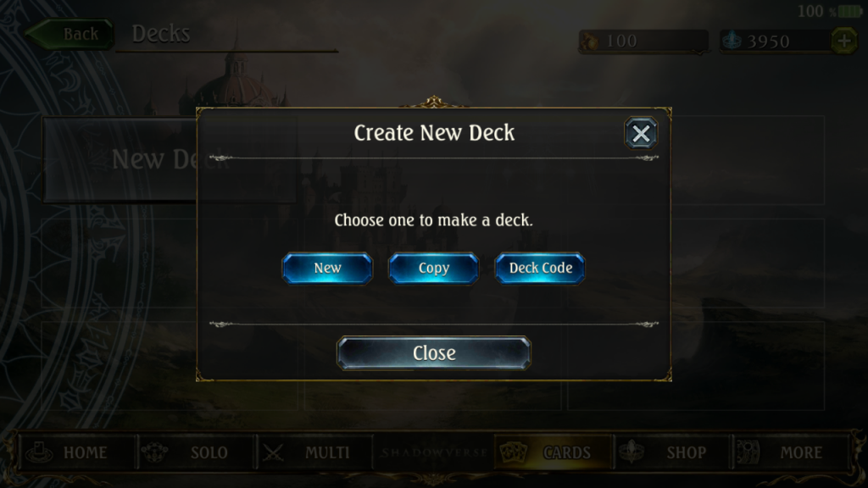Go back using the green Back arrow
The image size is (868, 488).
pyautogui.click(x=70, y=34)
